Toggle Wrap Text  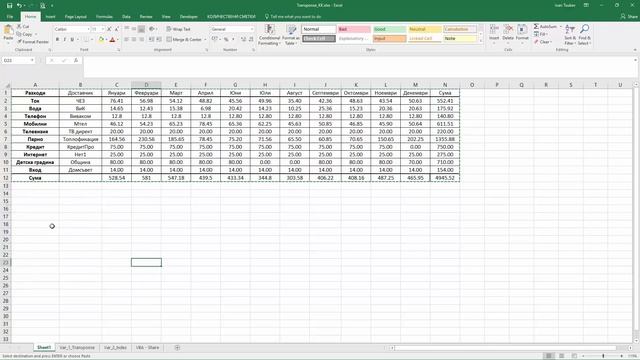[x=178, y=29]
